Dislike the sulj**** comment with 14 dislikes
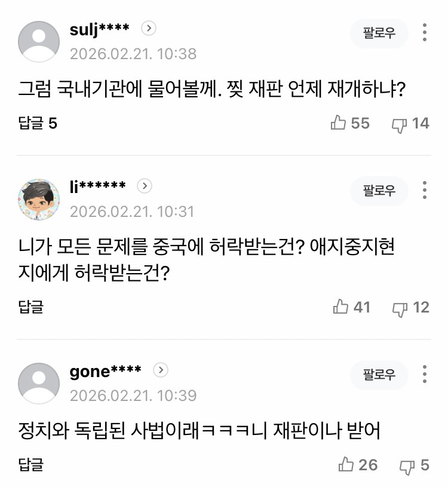Screen dimensions: 448x487 coord(399,124)
